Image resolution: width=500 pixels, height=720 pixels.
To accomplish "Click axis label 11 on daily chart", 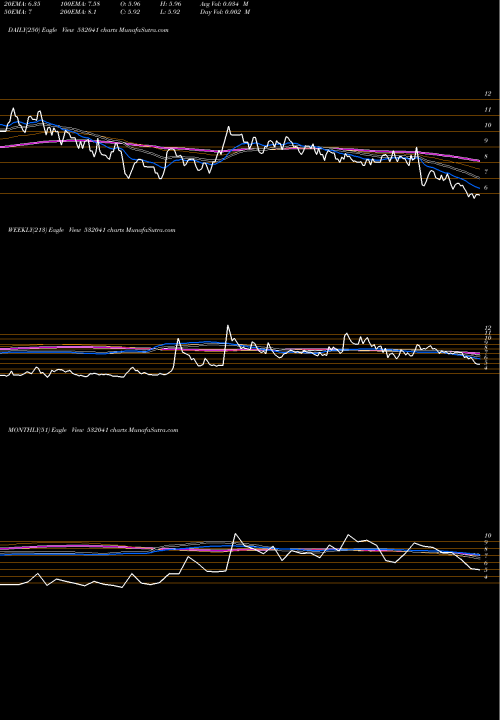I will point(488,110).
